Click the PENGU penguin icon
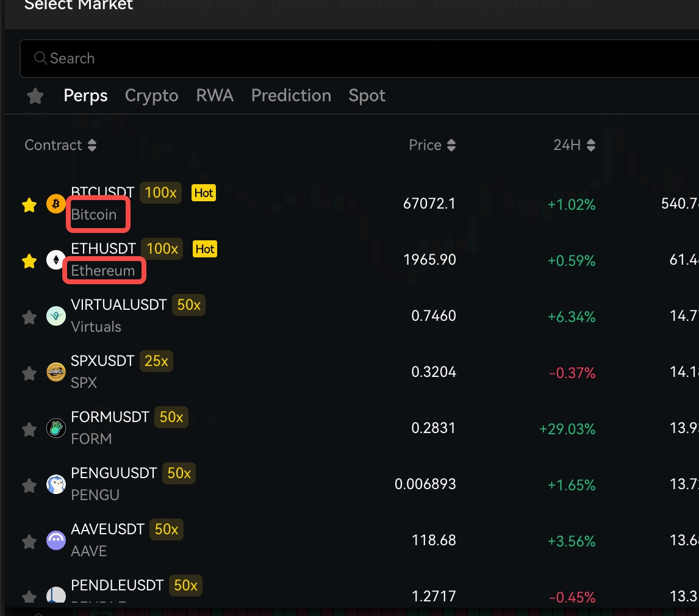This screenshot has width=699, height=616. tap(56, 484)
